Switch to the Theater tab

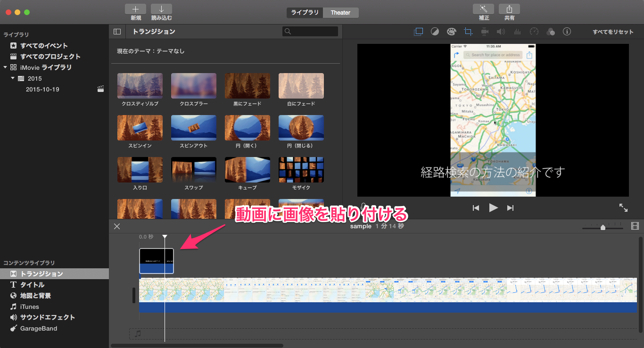[x=340, y=13]
